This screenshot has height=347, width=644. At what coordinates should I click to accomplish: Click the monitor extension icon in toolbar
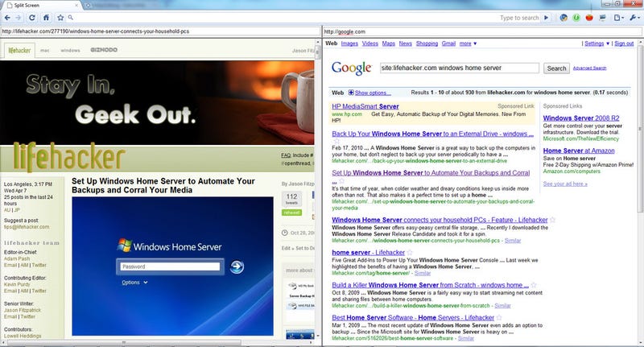tap(602, 18)
